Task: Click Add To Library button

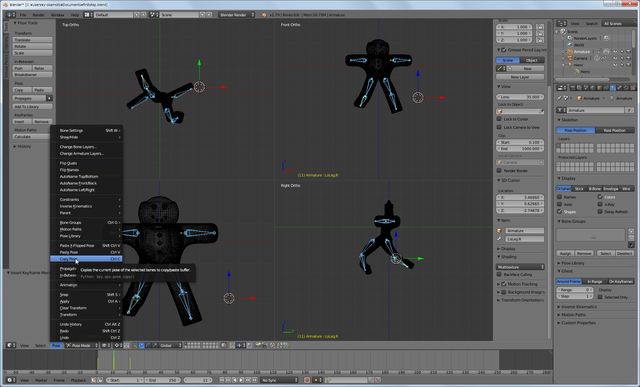Action: coord(33,107)
